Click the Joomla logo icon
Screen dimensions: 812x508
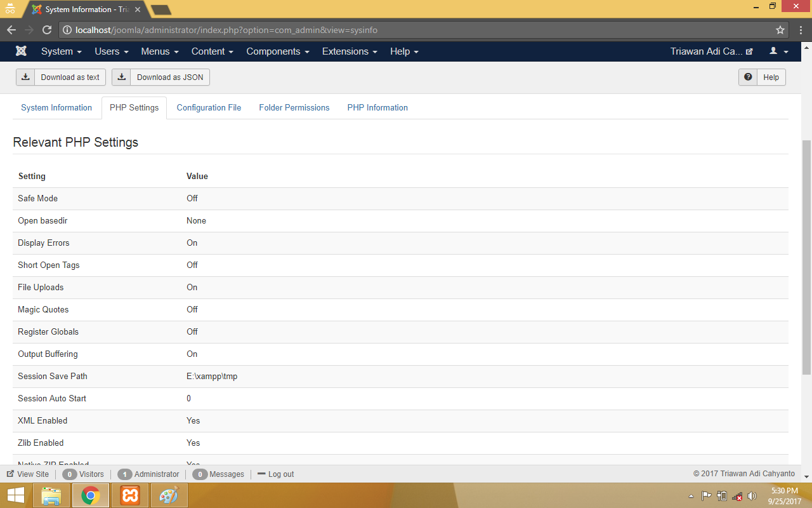(22, 51)
